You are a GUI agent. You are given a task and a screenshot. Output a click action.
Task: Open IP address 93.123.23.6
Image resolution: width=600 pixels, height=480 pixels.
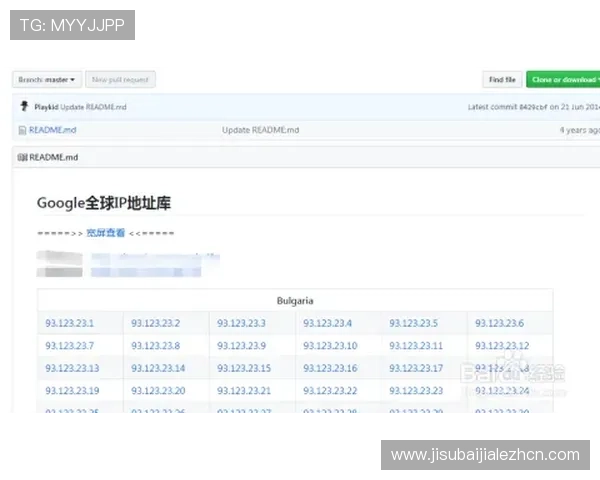coord(500,323)
